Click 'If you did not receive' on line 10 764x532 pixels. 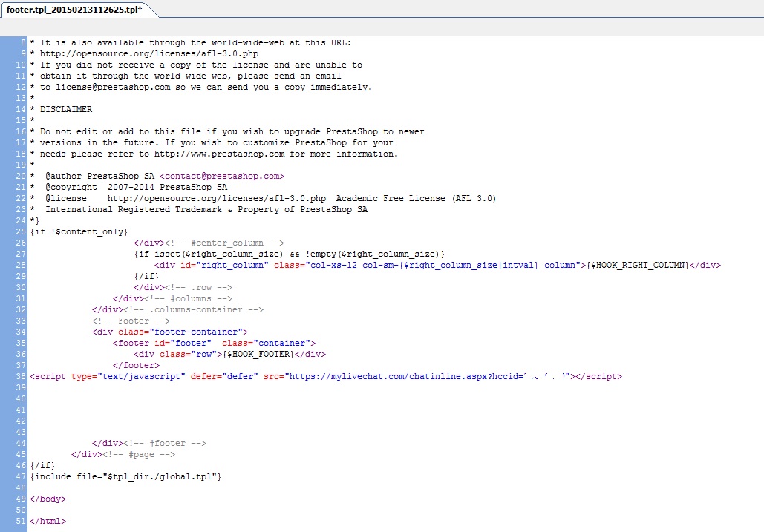tap(100, 65)
